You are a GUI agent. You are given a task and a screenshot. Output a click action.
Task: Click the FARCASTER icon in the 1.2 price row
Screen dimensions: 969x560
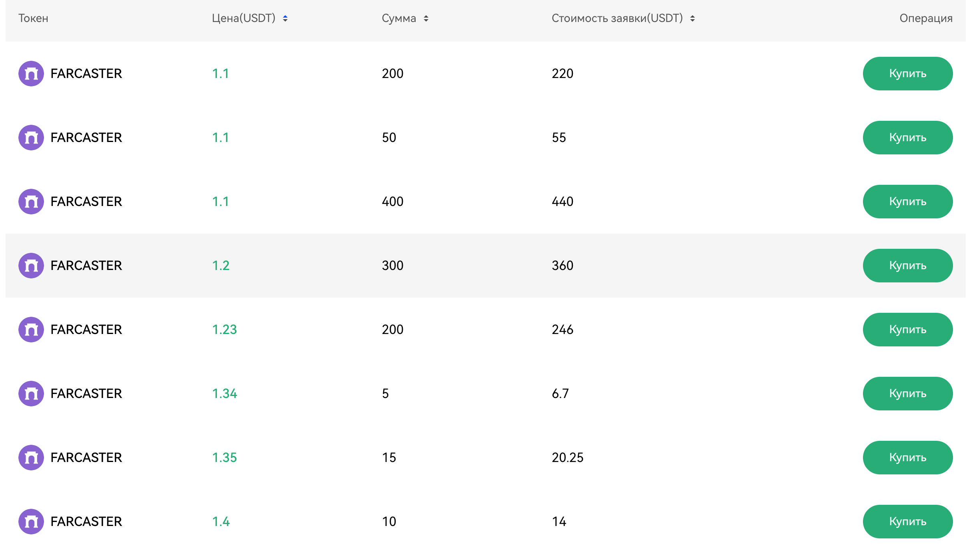[31, 266]
